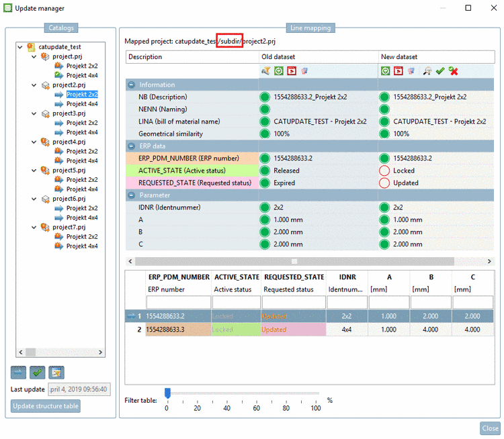Select Projekt 2x2 under project6.prj
Viewport: 504px width, 439px height.
pos(82,208)
